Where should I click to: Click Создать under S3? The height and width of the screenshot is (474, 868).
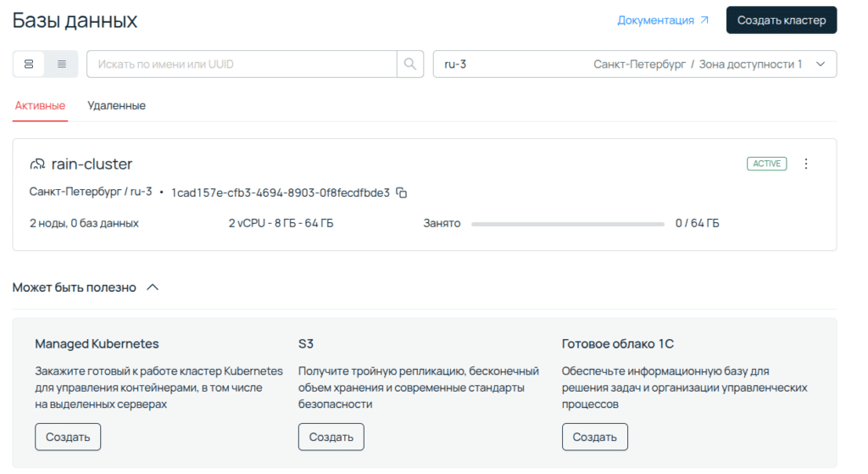[x=331, y=438]
